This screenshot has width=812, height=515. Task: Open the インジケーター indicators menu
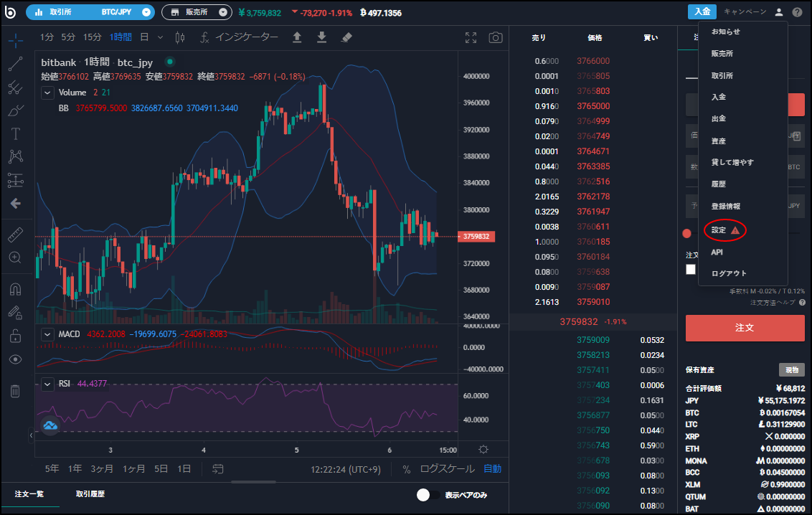coord(240,37)
